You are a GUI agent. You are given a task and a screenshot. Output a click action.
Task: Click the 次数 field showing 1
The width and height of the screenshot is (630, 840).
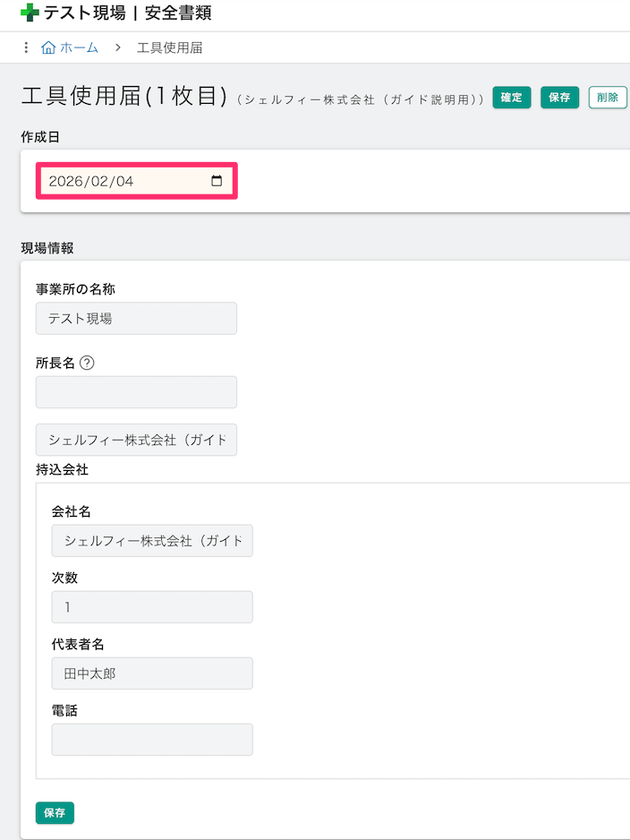[x=152, y=607]
